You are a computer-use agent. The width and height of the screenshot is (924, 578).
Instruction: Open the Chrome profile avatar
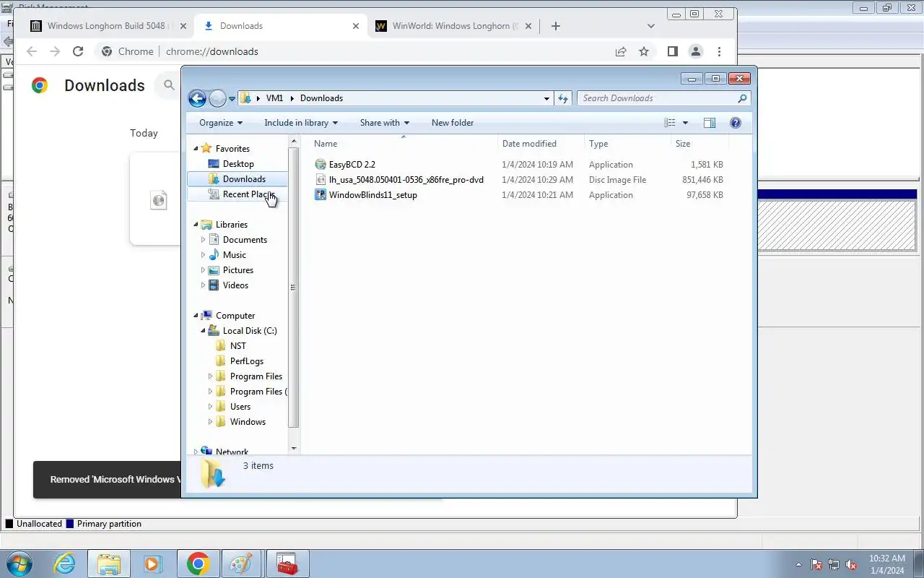[695, 51]
